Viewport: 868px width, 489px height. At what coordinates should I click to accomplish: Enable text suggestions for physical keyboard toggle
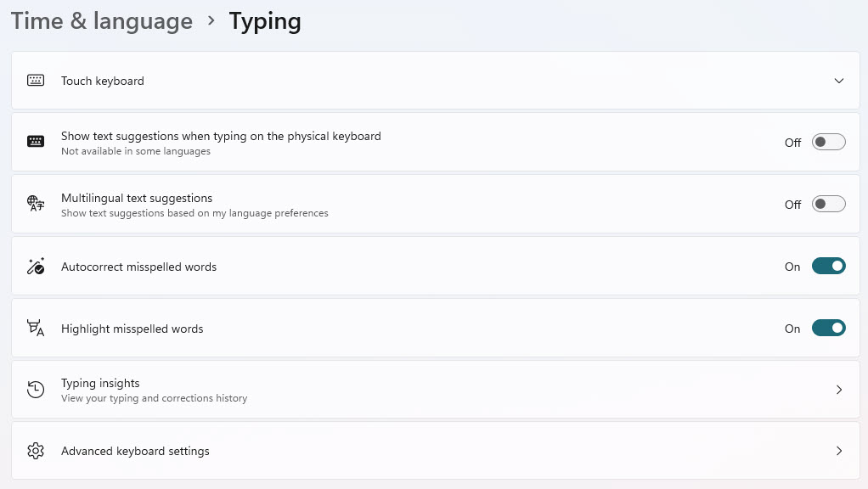828,142
